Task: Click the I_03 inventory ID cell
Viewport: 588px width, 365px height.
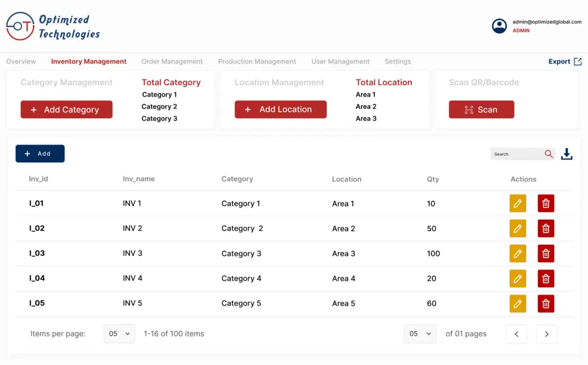Action: click(x=37, y=253)
